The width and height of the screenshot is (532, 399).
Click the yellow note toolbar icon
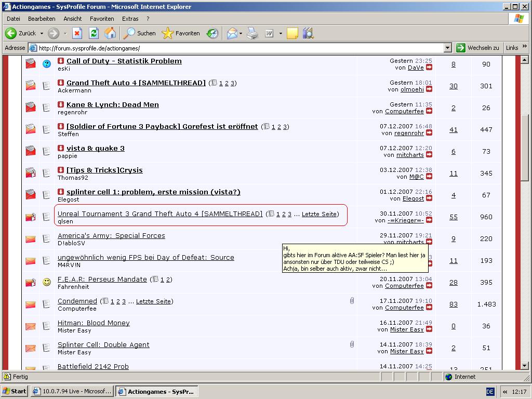pos(292,33)
